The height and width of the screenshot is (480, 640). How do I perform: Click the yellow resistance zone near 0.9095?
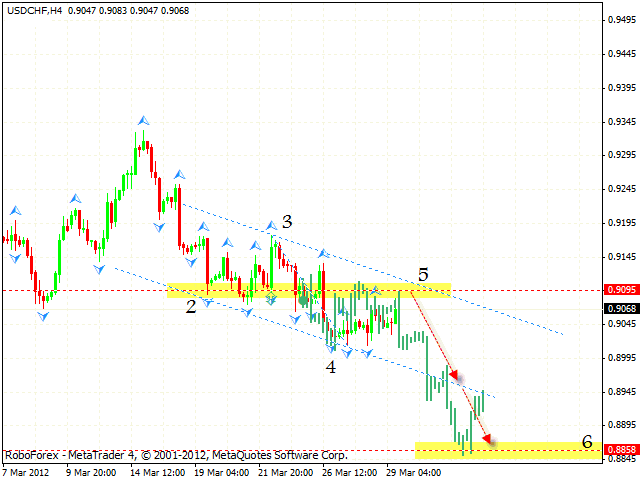(x=310, y=290)
